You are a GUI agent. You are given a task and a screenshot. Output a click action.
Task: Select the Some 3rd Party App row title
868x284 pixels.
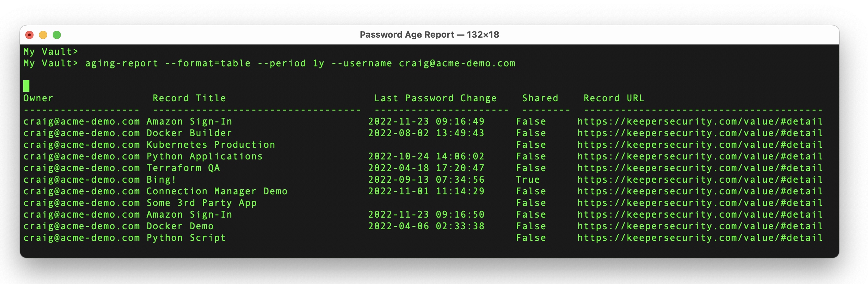[x=201, y=203]
